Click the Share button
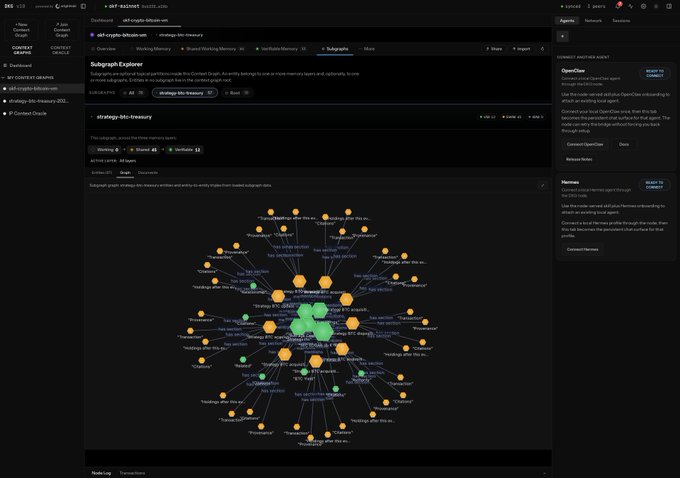Viewport: 680px width, 478px height. [494, 49]
